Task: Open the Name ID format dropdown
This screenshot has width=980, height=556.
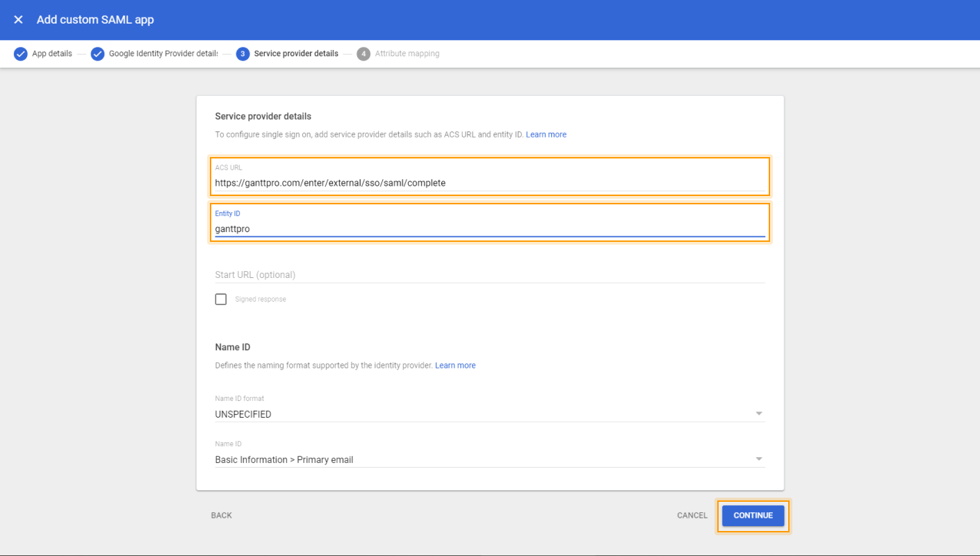Action: pyautogui.click(x=490, y=414)
